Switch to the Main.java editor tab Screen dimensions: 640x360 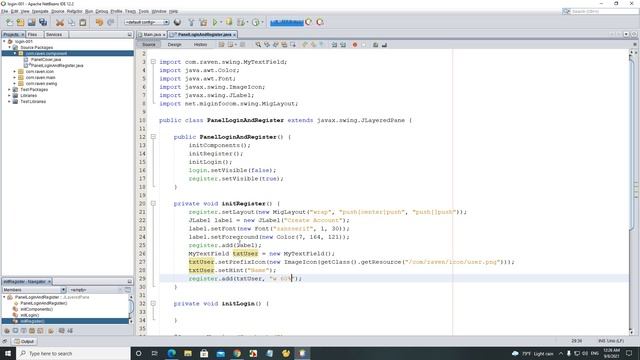pos(152,35)
